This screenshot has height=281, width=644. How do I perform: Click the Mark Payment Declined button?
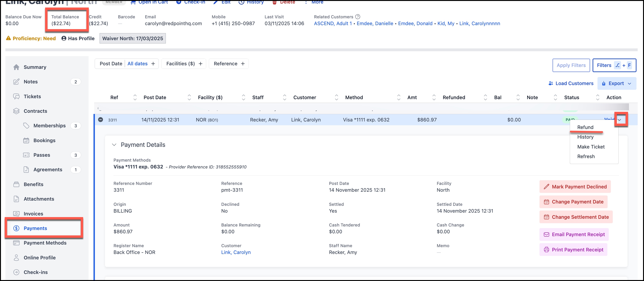(575, 187)
